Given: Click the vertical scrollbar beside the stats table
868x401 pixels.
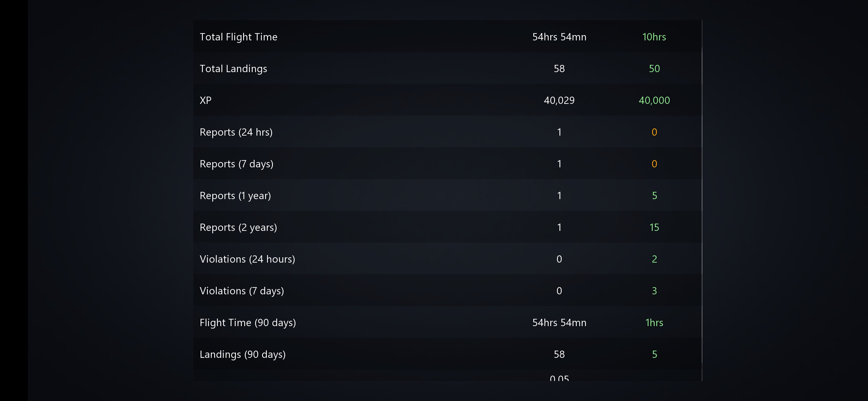Looking at the screenshot, I should tap(702, 202).
